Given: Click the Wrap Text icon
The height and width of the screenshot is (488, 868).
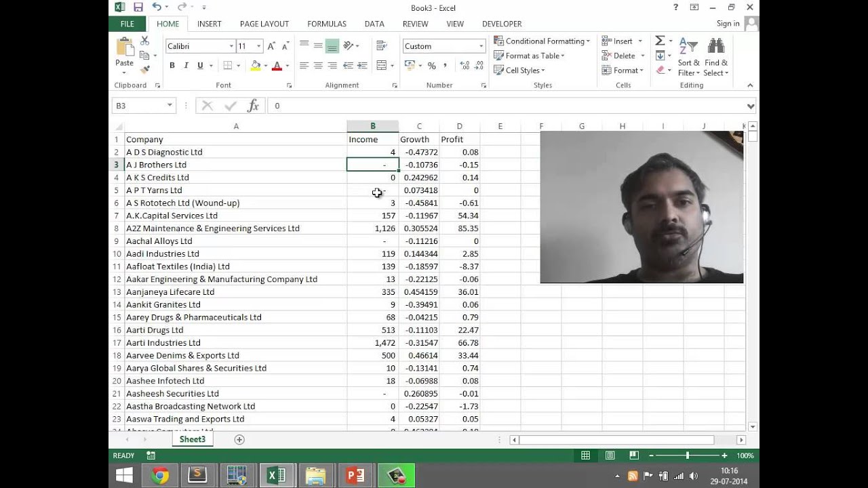Looking at the screenshot, I should 381,45.
